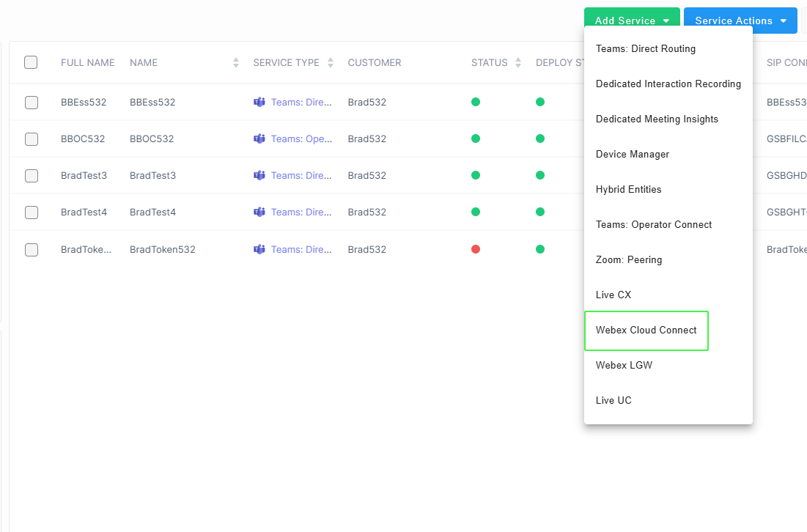807x532 pixels.
Task: Select Teams: Direct Routing menu option
Action: click(668, 49)
